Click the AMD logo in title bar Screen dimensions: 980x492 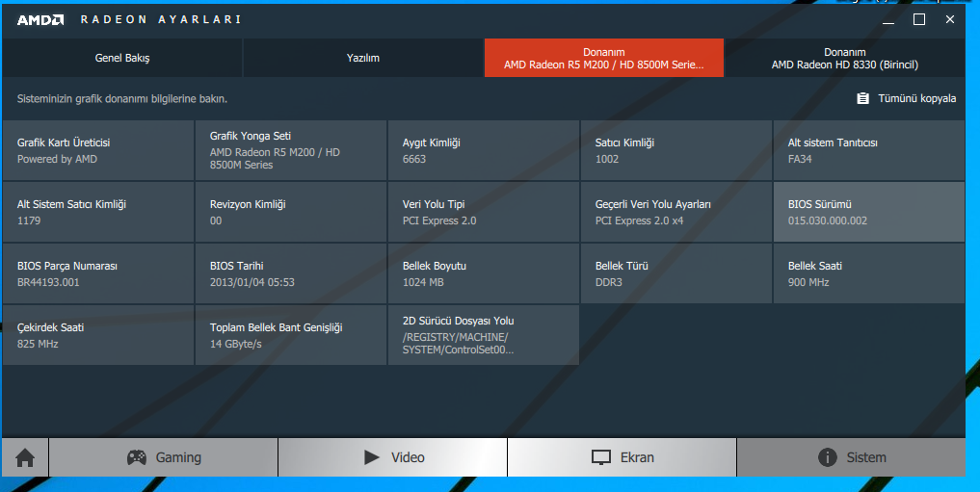point(40,20)
